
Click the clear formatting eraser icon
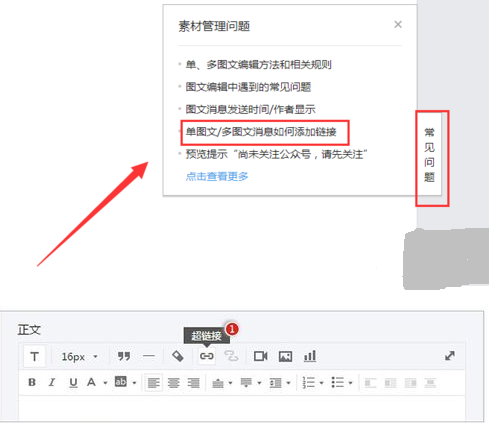click(x=177, y=356)
